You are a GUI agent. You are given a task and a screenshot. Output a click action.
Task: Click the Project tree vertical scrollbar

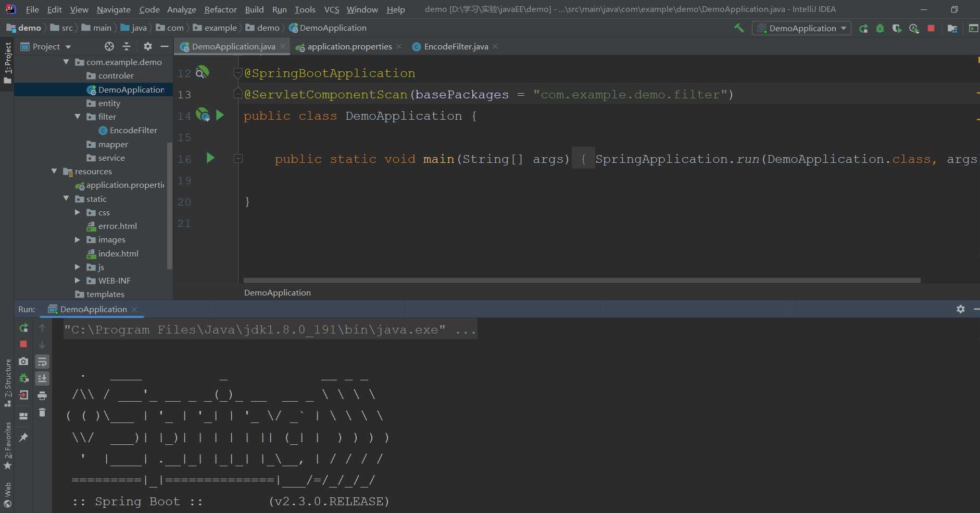[x=169, y=205]
